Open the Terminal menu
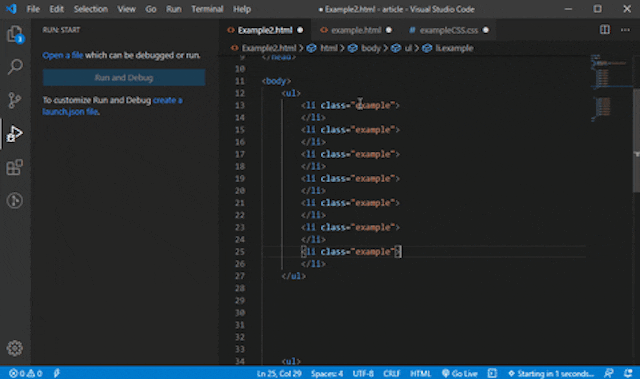The image size is (640, 379). [x=207, y=9]
